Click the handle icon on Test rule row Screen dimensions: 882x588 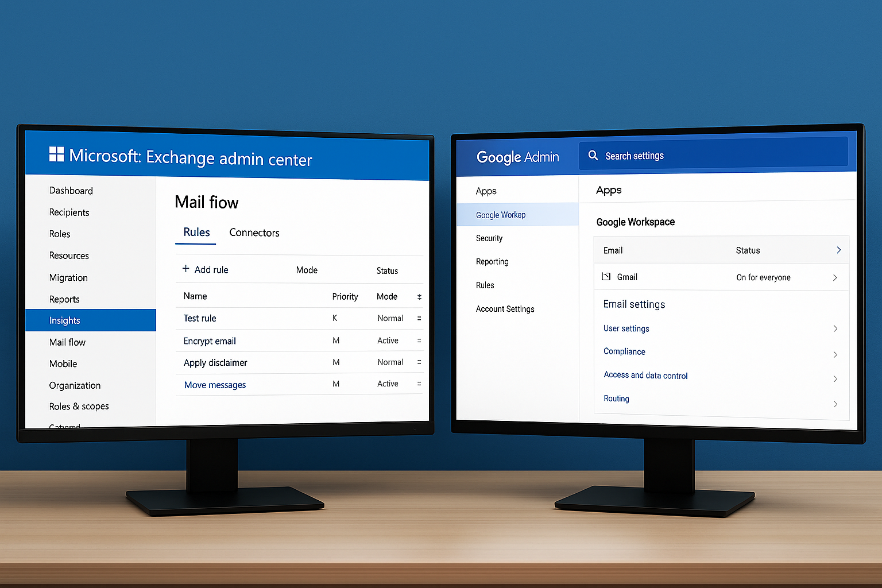419,318
